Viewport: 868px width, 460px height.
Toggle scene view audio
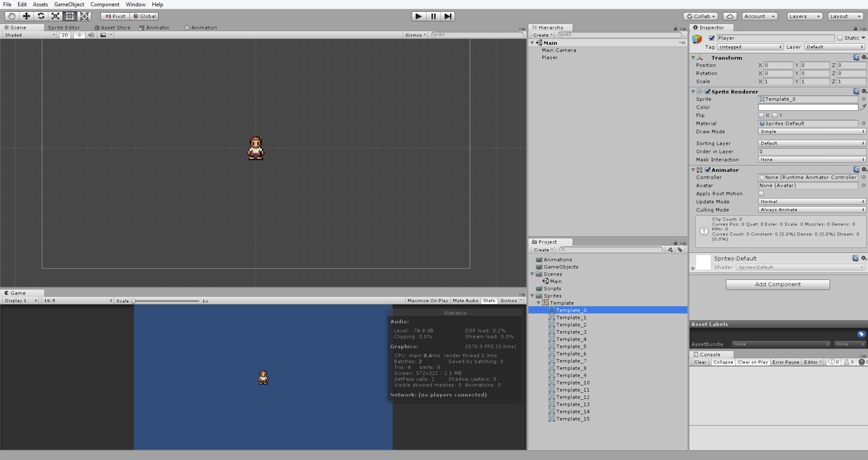[x=91, y=35]
